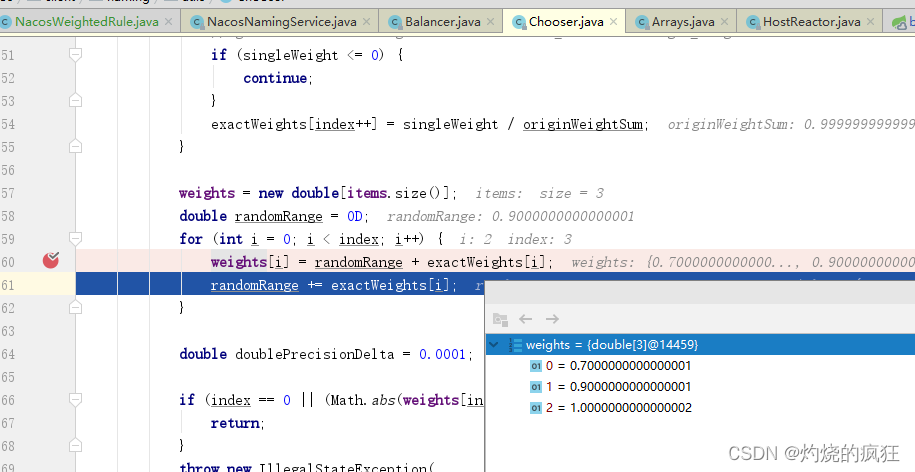This screenshot has width=915, height=472.
Task: Click items.size() on line 57
Action: tap(398, 193)
